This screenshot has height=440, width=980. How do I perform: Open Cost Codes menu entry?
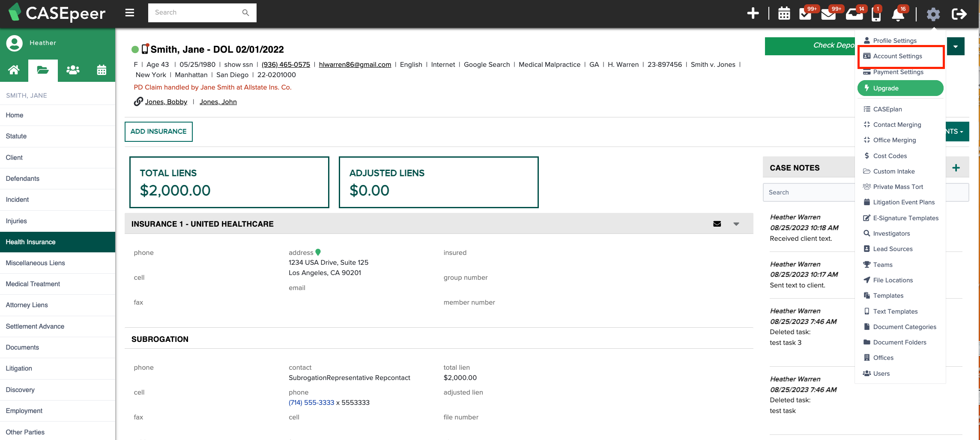click(890, 156)
